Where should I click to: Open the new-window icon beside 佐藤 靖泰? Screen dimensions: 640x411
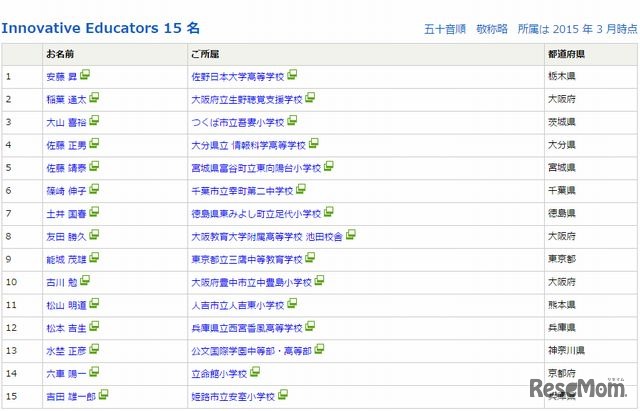[x=94, y=166]
